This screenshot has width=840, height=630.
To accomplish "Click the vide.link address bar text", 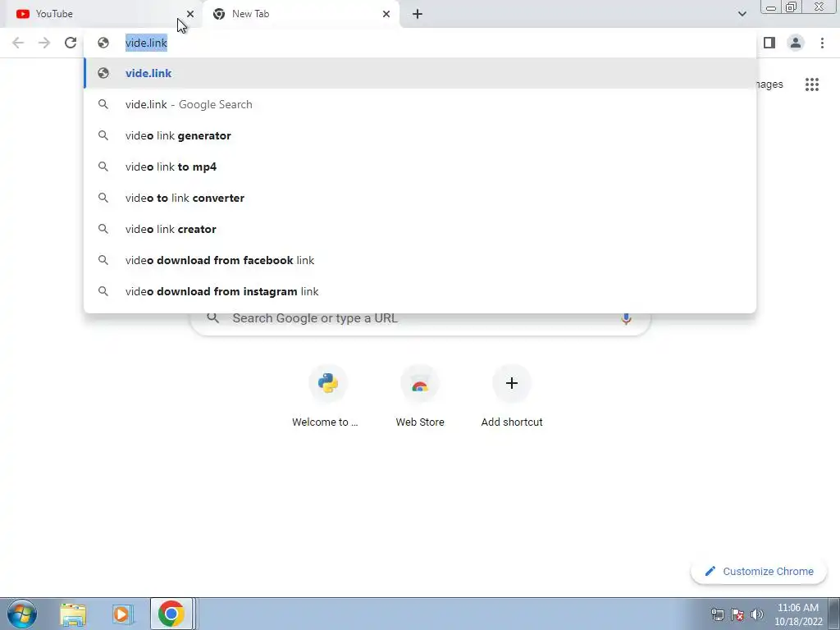I will coord(146,43).
